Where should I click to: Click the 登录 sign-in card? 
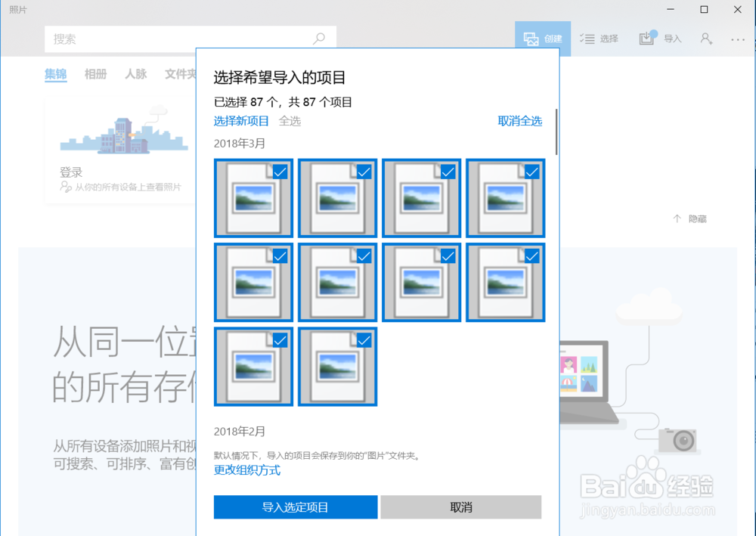[x=120, y=150]
